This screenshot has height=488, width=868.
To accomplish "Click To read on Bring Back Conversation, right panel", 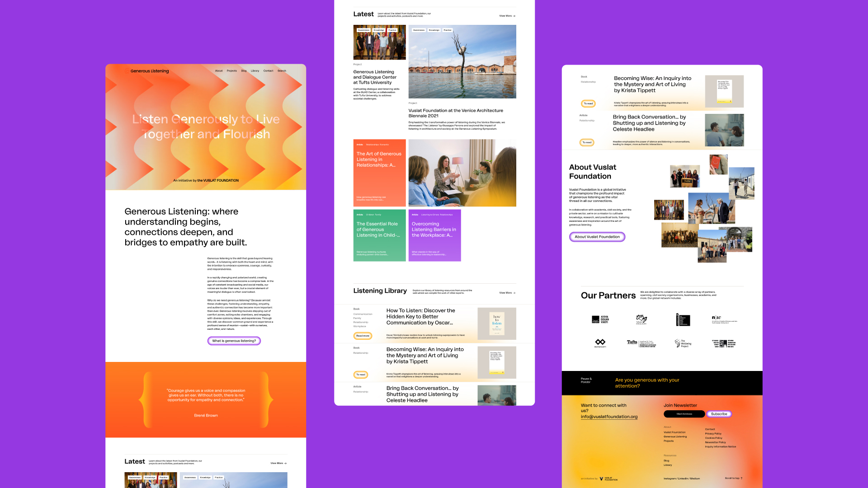I will (x=587, y=142).
